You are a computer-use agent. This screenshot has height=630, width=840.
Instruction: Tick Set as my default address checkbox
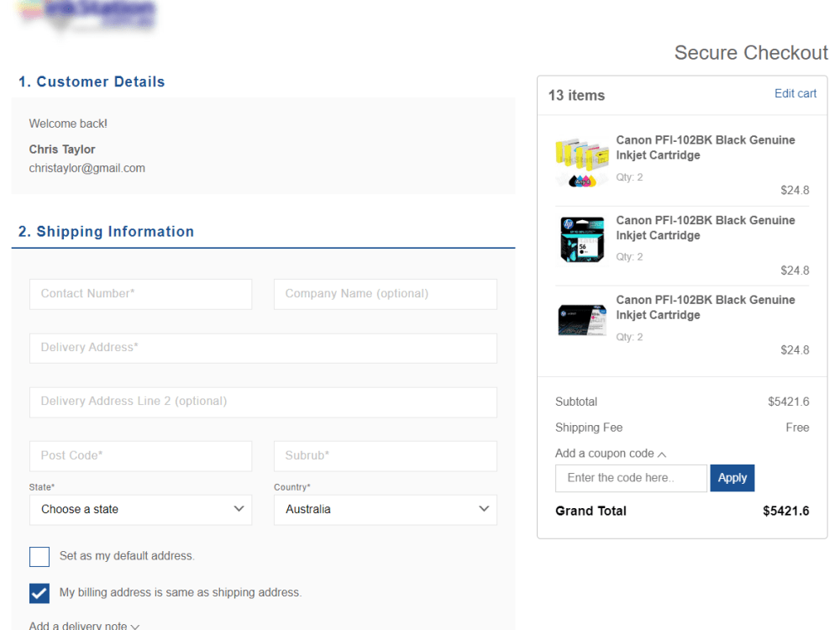(39, 557)
